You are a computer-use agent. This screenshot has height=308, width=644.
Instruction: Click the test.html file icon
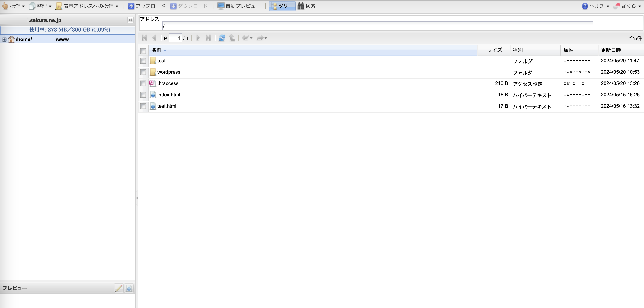point(153,106)
